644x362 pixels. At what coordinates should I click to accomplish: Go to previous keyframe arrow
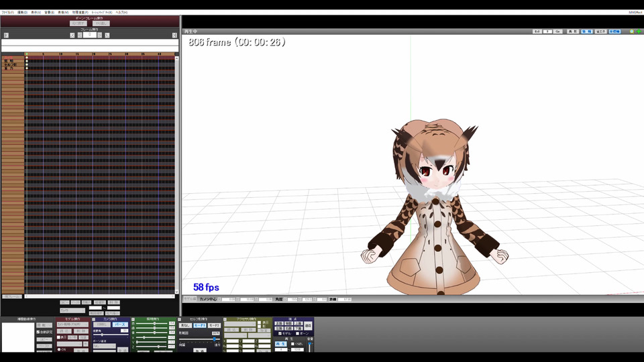click(x=72, y=36)
